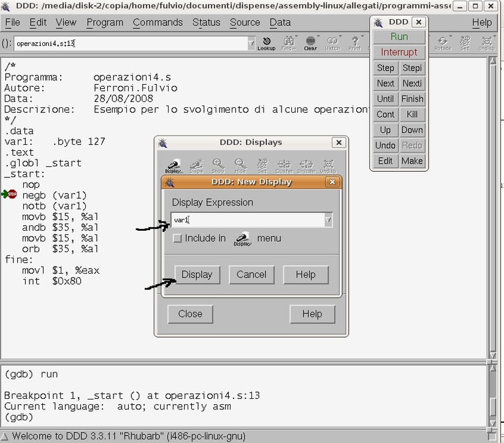Click the stop-sign breakpoint on the negb line
Viewport: 504px width, 443px height.
click(12, 194)
